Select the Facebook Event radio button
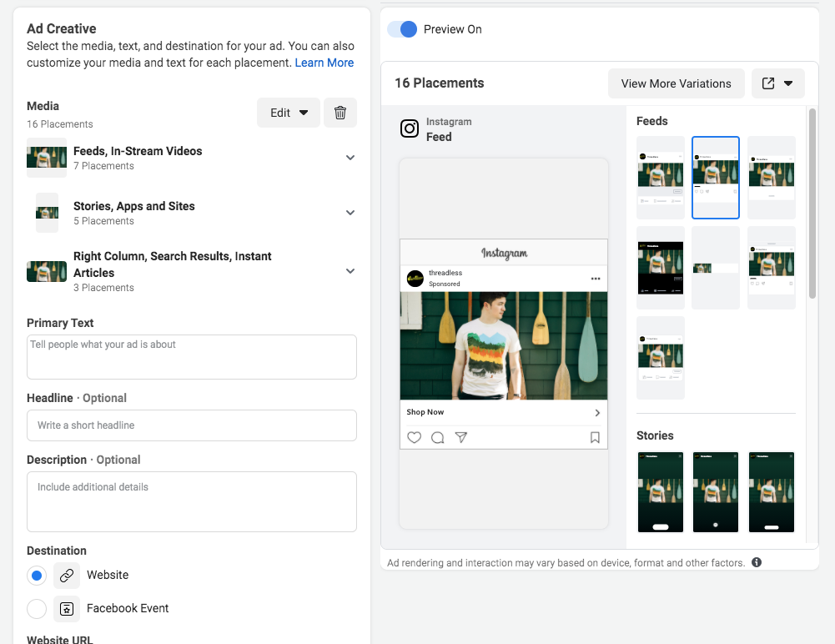Screen dimensions: 835x644 [37, 609]
